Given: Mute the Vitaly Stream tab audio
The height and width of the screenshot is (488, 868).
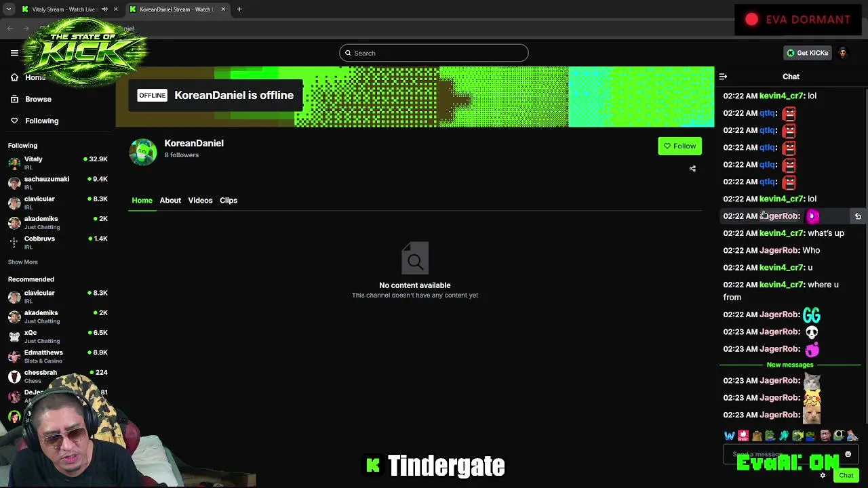Looking at the screenshot, I should point(104,9).
